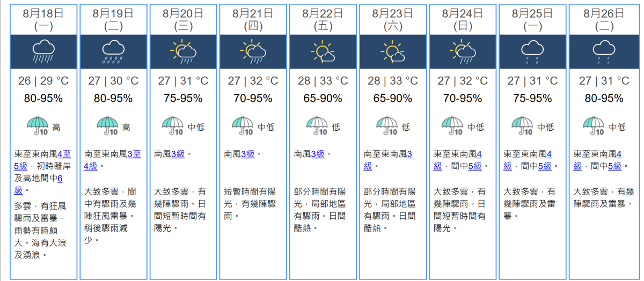Click the weather icon for 8月21日
644x281 pixels.
[253, 51]
